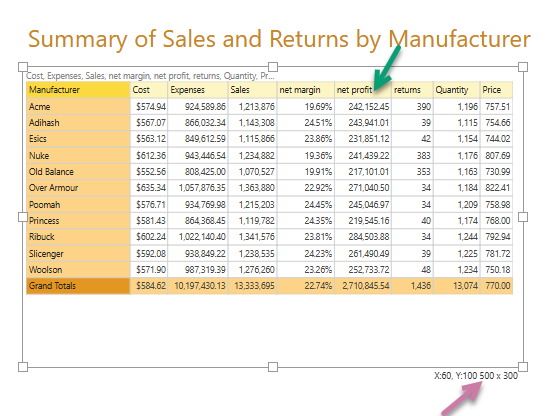Click the top-center resize handle of the visual

[x=273, y=67]
